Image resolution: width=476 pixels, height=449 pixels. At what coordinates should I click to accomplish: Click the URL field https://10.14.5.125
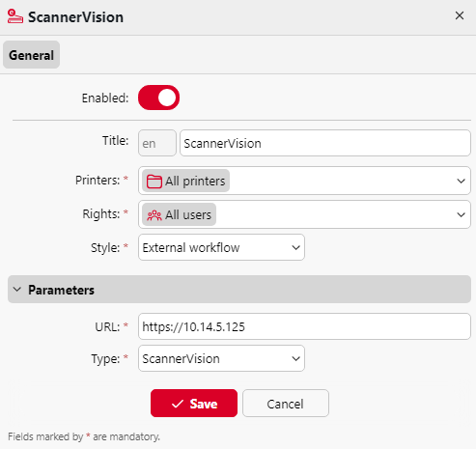304,326
